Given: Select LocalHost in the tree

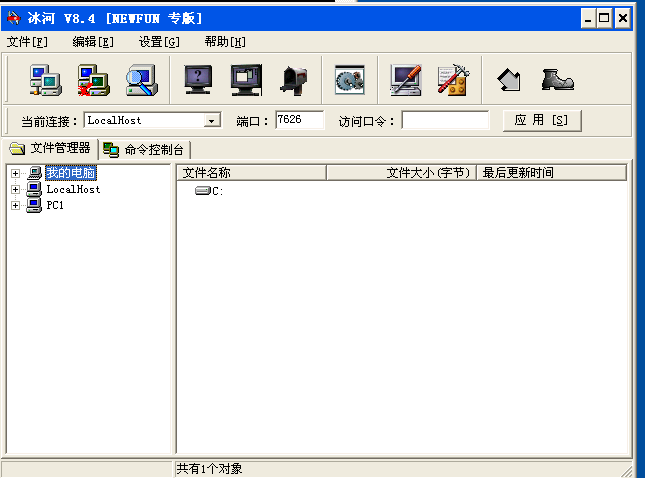Looking at the screenshot, I should coord(73,189).
